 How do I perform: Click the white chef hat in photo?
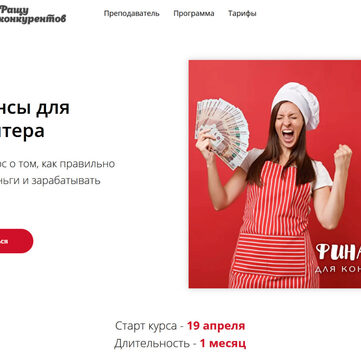tap(296, 104)
